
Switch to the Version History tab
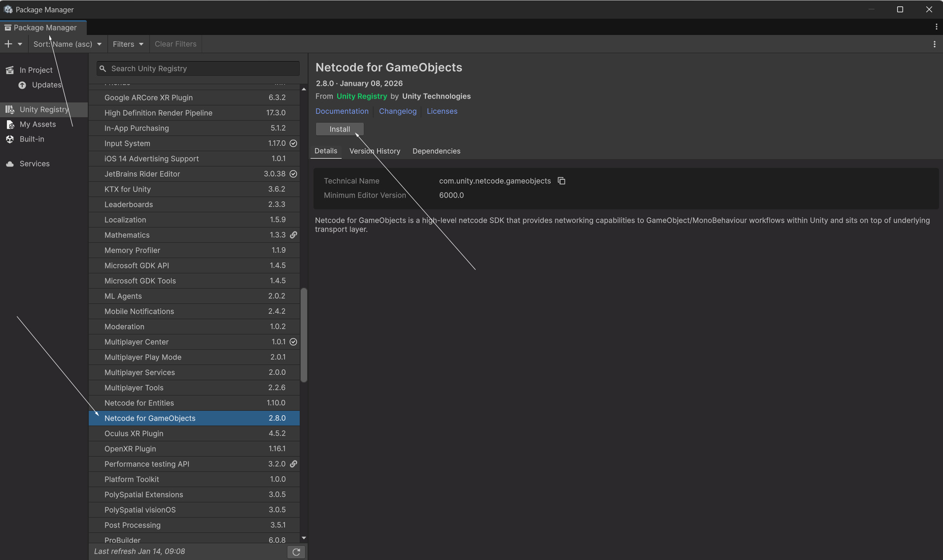(x=375, y=151)
